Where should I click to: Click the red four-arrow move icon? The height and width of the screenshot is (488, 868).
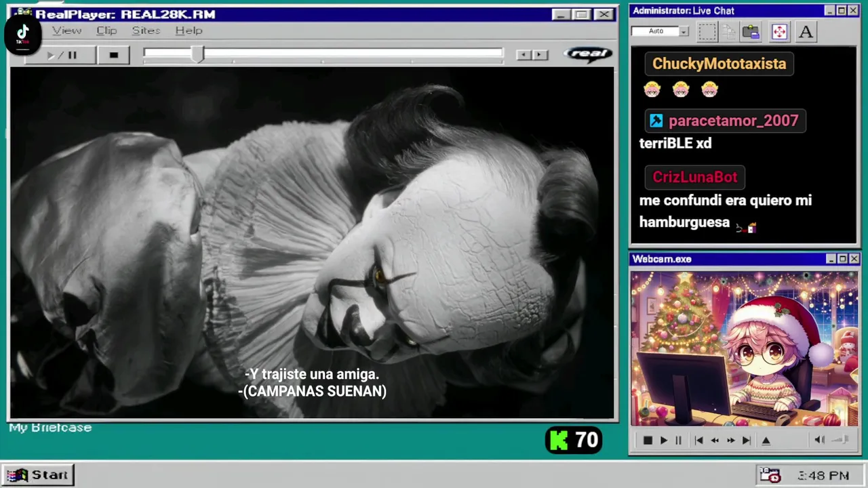tap(779, 32)
